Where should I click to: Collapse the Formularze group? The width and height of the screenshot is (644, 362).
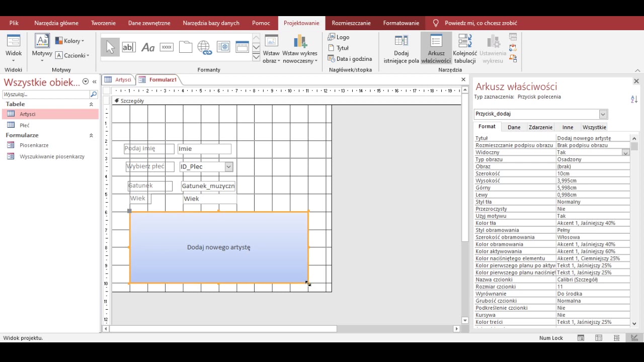point(91,135)
